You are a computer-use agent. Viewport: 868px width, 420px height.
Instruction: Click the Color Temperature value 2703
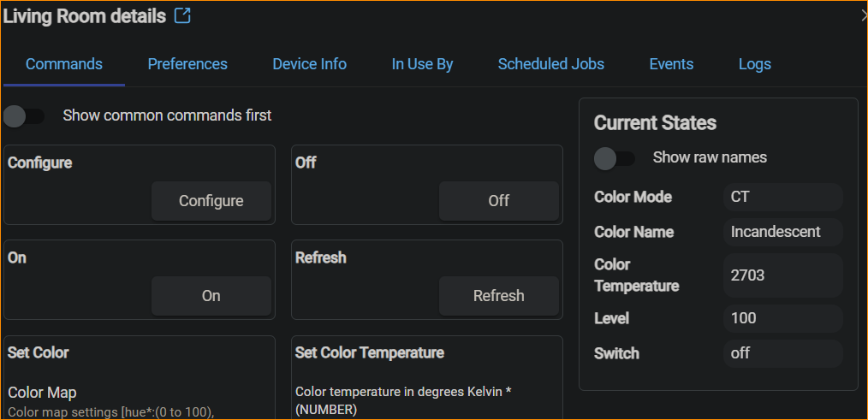coord(782,275)
